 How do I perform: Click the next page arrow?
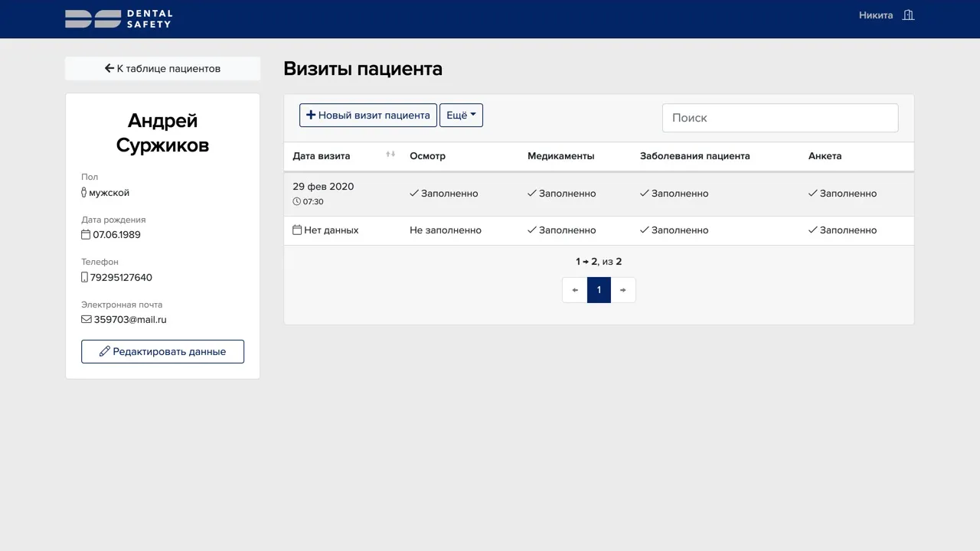click(622, 289)
